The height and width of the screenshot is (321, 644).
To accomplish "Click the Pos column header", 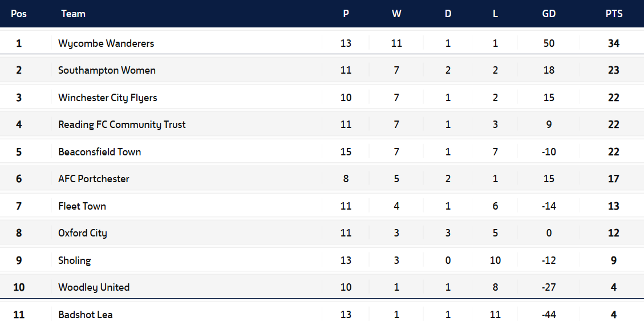I will click(x=19, y=14).
